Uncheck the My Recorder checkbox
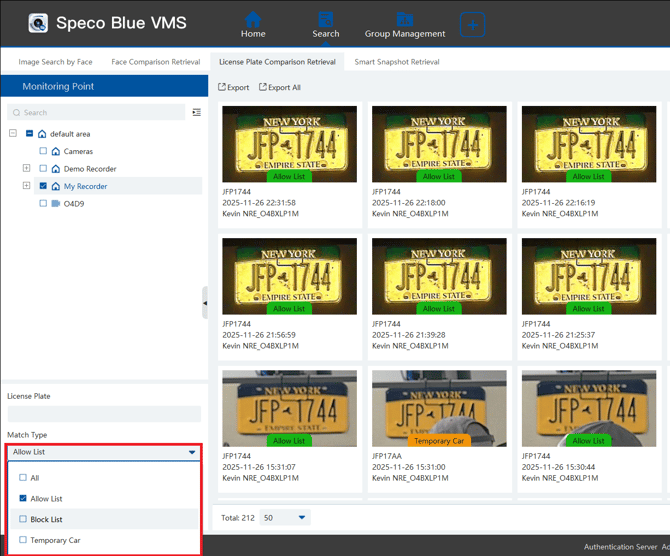Screen dimensions: 670x556 click(43, 186)
